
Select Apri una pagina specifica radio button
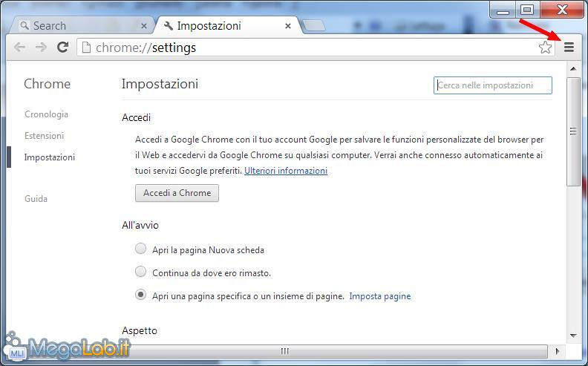click(140, 295)
